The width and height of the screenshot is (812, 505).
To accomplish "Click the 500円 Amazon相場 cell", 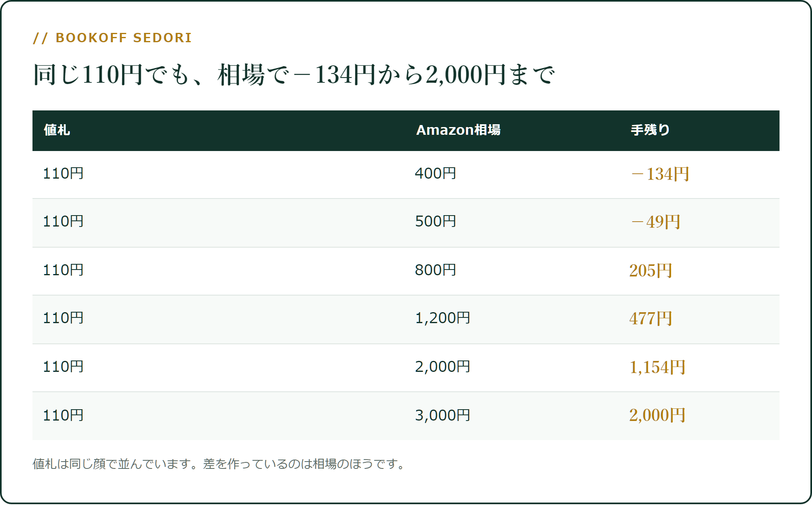I will click(x=435, y=221).
